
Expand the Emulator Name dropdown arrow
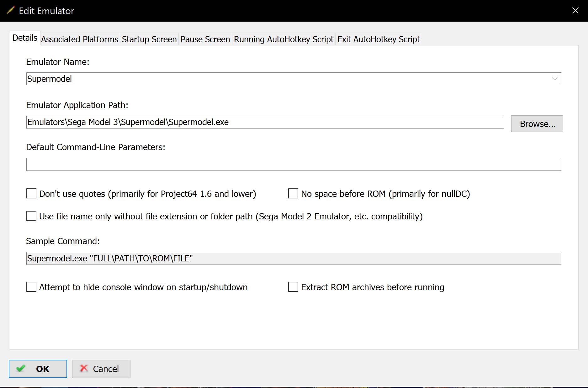(554, 79)
